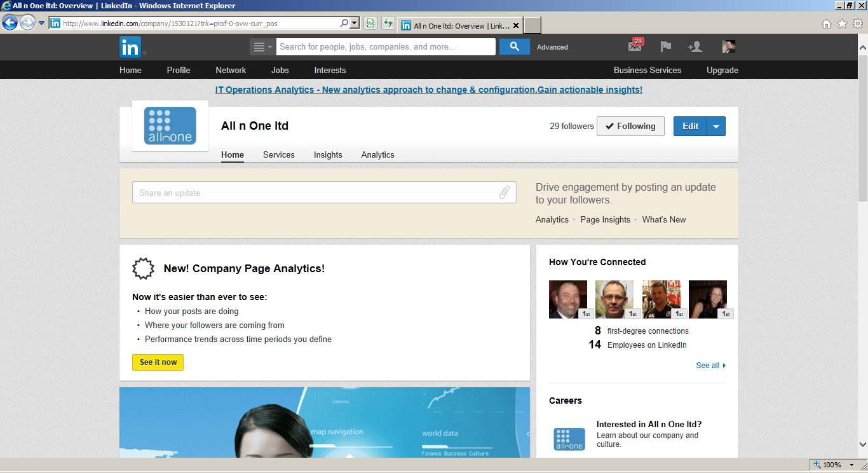Viewport: 868px width, 473px height.
Task: Click Upgrade in the navigation bar
Action: 722,70
